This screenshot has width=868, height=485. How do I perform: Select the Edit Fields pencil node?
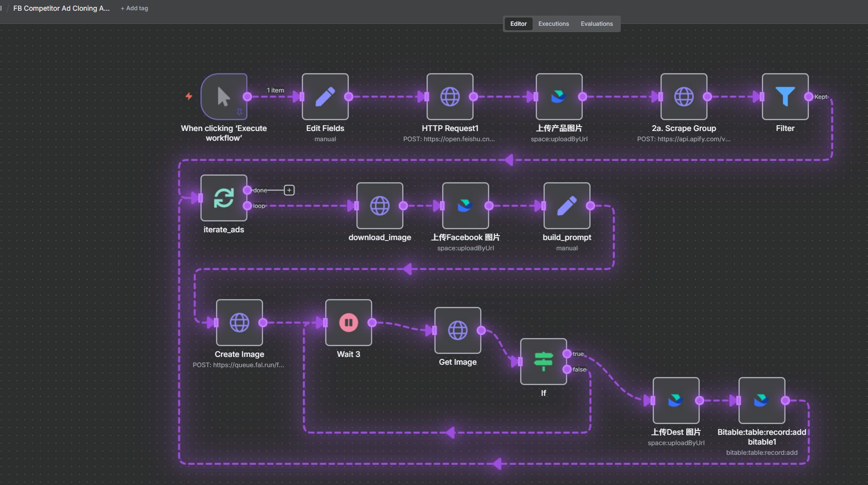click(x=325, y=96)
